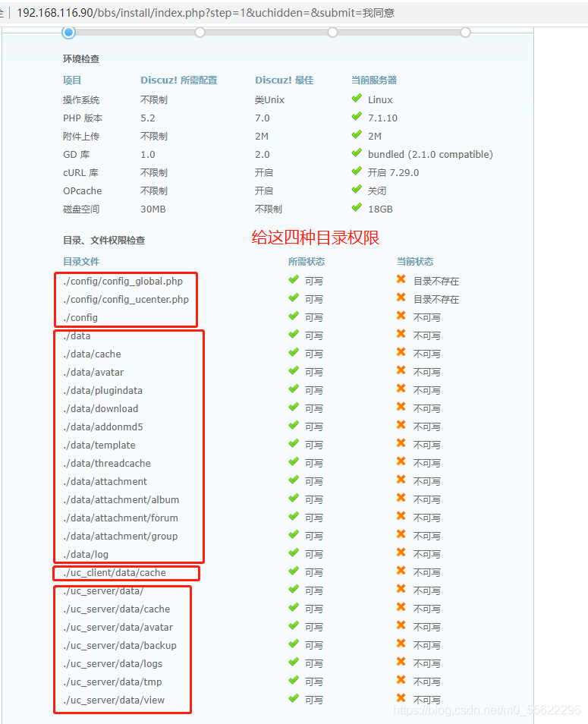
Task: Click the green check beside 7.1.10
Action: (357, 116)
